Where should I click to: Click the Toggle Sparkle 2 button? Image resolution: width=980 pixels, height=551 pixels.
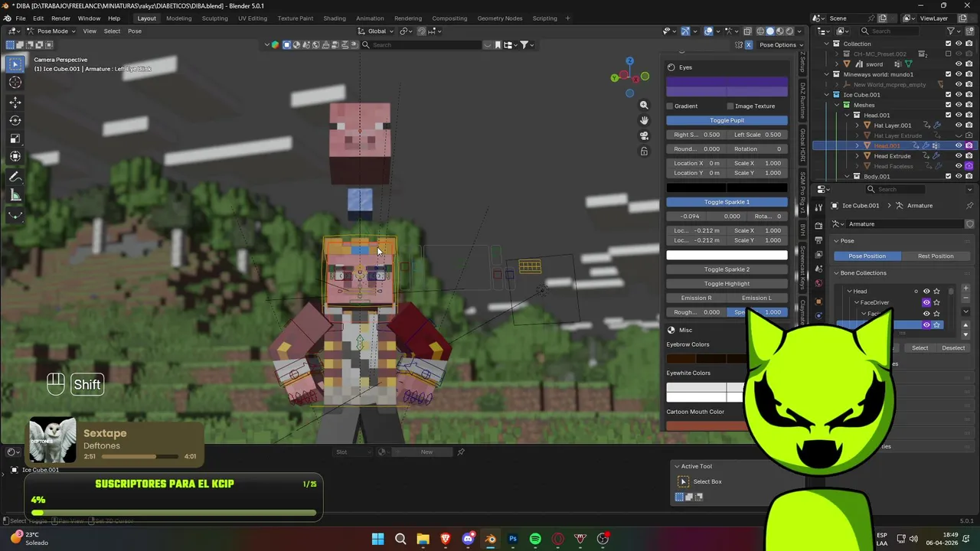727,269
